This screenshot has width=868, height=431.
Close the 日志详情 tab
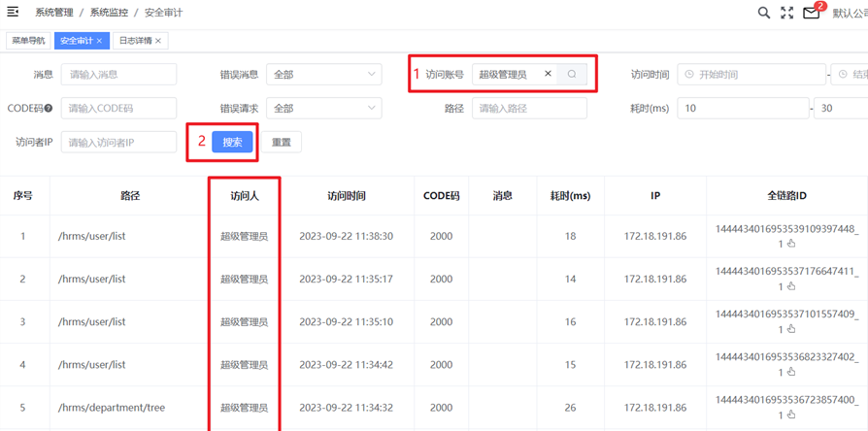tap(157, 41)
